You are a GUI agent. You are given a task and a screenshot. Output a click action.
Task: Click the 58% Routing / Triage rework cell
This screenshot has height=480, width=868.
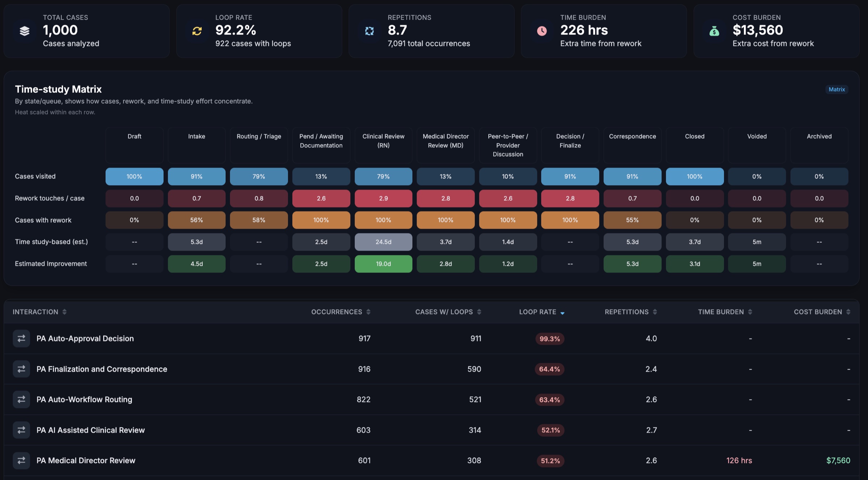tap(259, 220)
